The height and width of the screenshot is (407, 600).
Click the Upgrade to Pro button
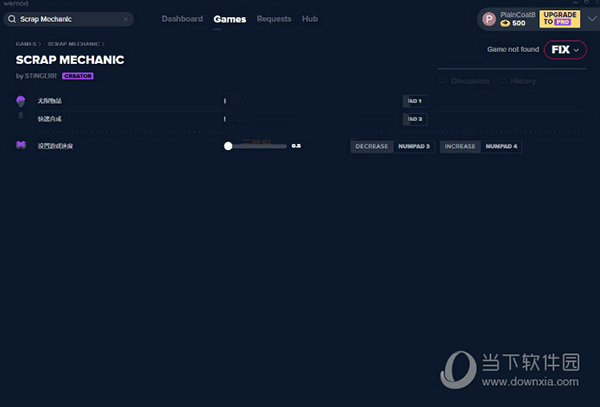(x=559, y=19)
